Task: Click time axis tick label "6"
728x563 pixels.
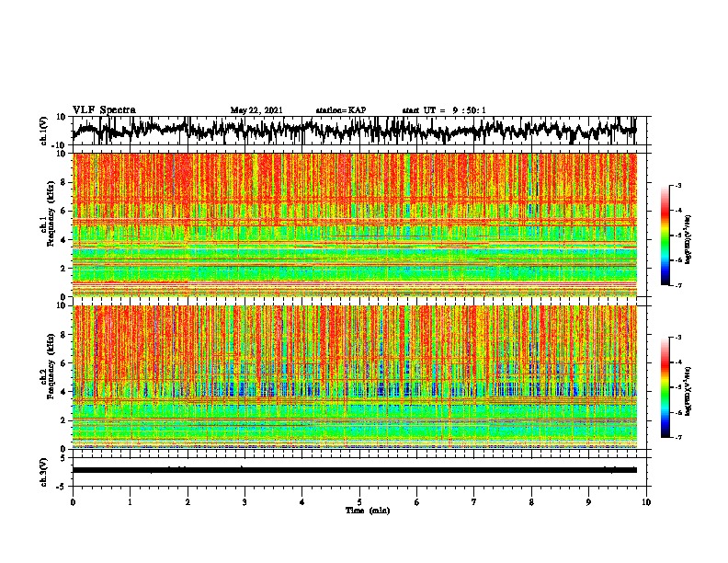Action: (x=417, y=502)
